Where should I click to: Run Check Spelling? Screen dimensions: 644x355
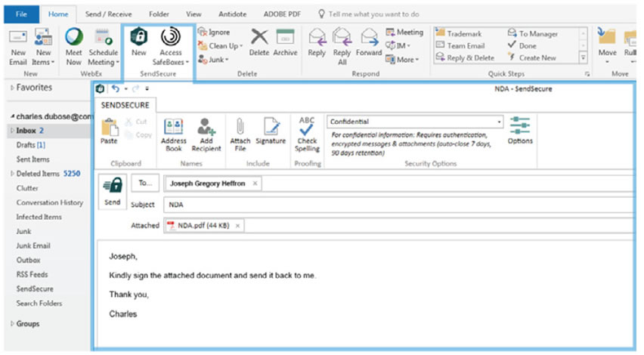[x=307, y=134]
